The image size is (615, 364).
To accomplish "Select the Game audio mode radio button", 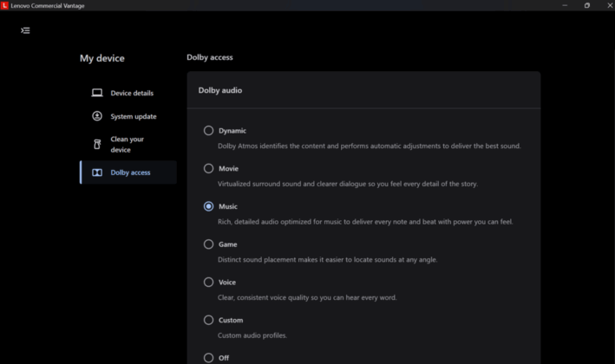I will coord(209,244).
